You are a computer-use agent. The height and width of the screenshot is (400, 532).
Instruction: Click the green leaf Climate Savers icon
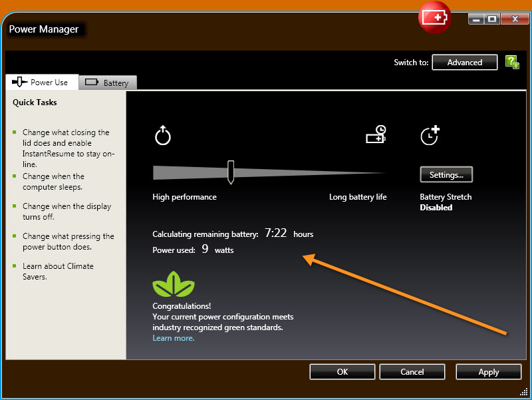174,284
